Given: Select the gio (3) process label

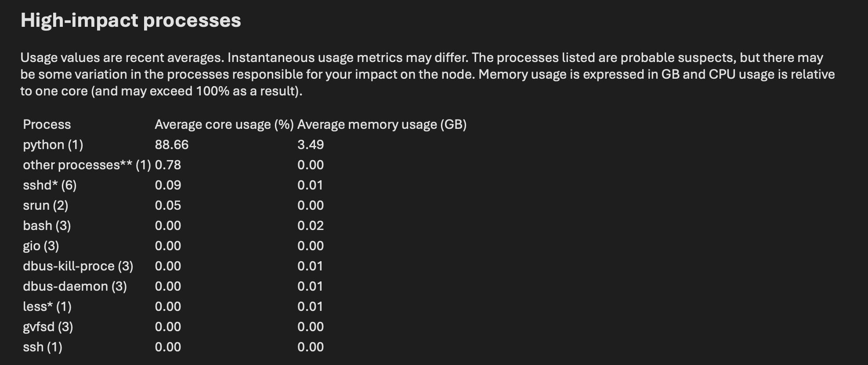Looking at the screenshot, I should [x=41, y=246].
